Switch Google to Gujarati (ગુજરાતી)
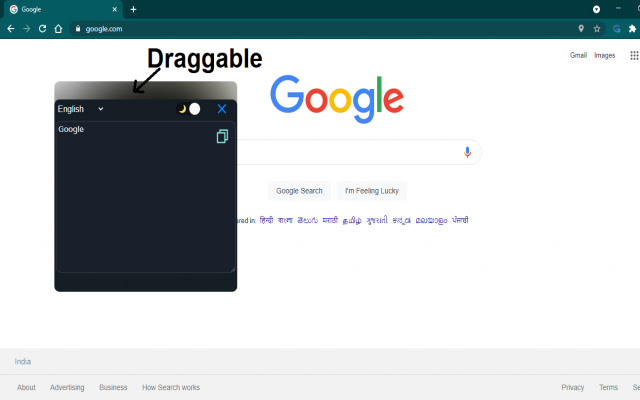 (377, 220)
